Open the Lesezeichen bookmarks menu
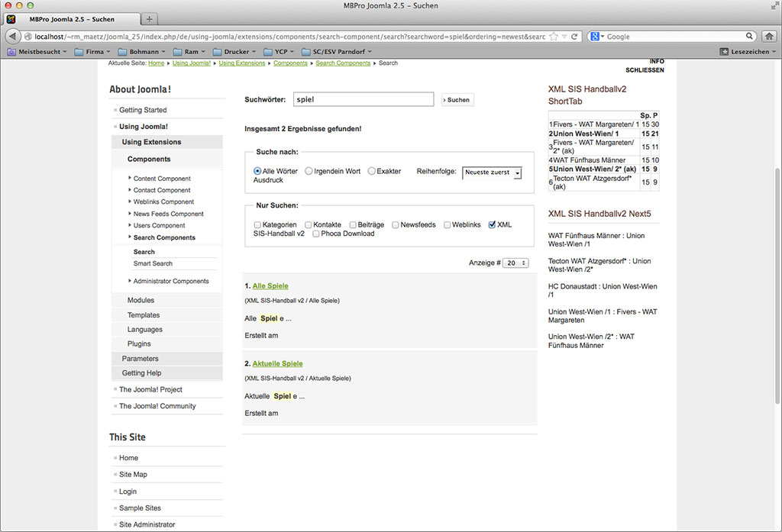The image size is (782, 532). pyautogui.click(x=748, y=51)
